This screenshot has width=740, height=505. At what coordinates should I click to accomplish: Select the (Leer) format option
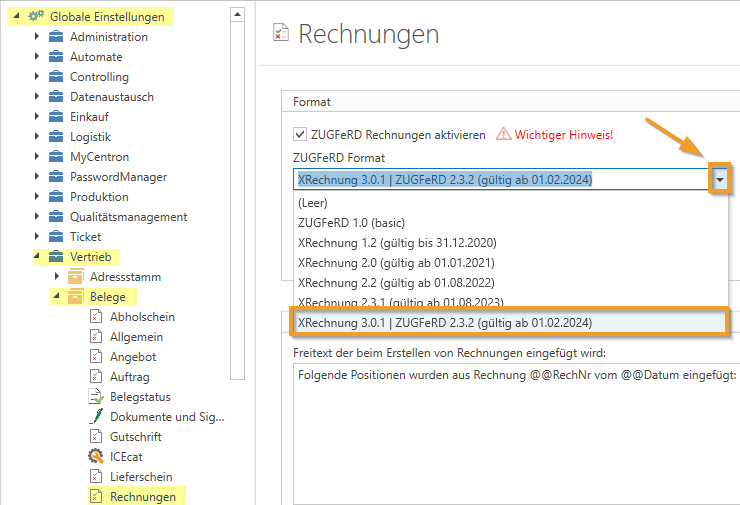(x=315, y=202)
